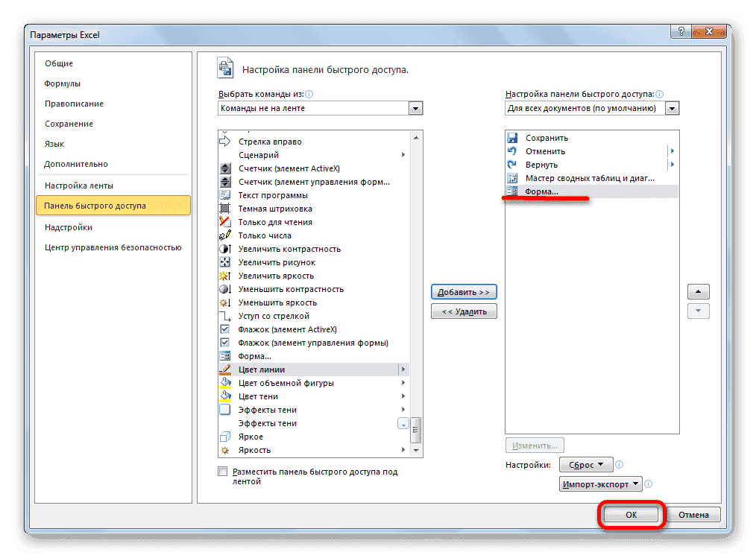Click the Уменьшить контрастность icon
This screenshot has height=558, width=756.
(x=224, y=289)
